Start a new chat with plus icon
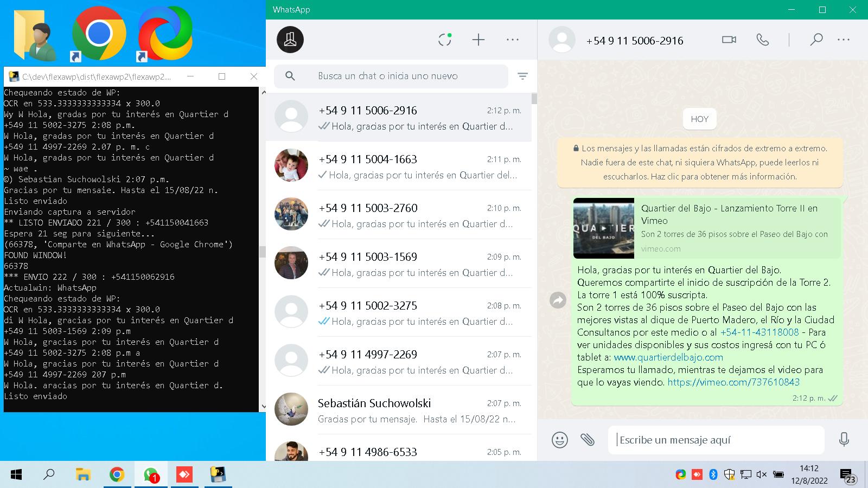This screenshot has height=488, width=868. click(478, 40)
